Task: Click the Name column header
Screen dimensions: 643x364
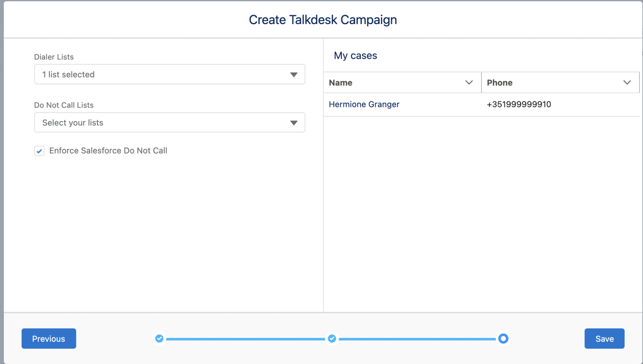Action: click(340, 82)
